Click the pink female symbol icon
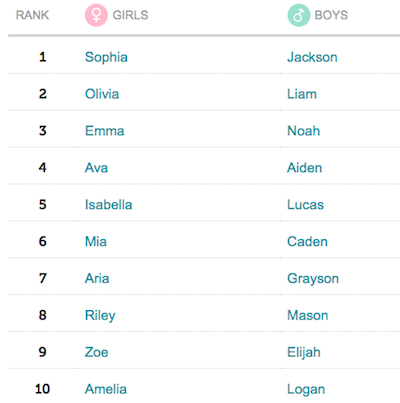The width and height of the screenshot is (400, 403). [96, 15]
